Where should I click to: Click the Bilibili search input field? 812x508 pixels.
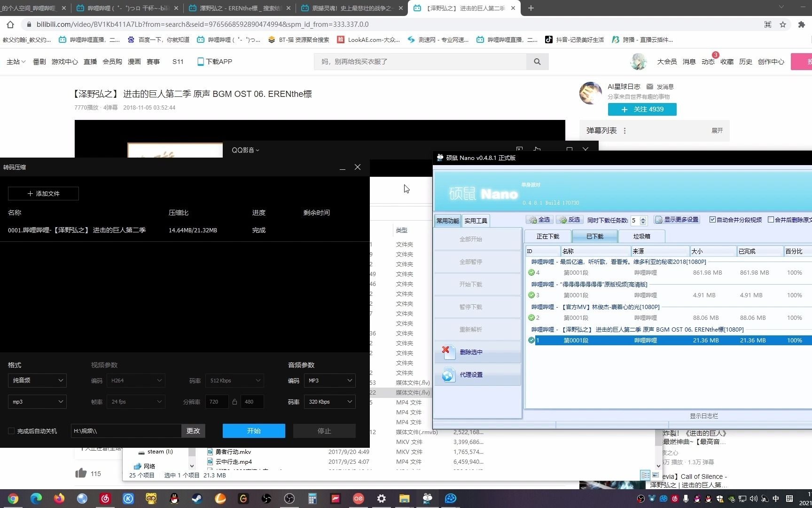pyautogui.click(x=421, y=62)
